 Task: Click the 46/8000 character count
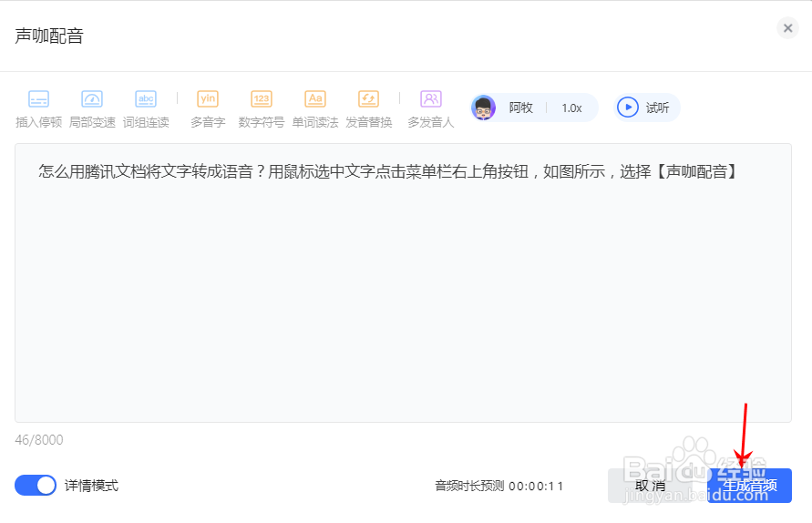(39, 440)
